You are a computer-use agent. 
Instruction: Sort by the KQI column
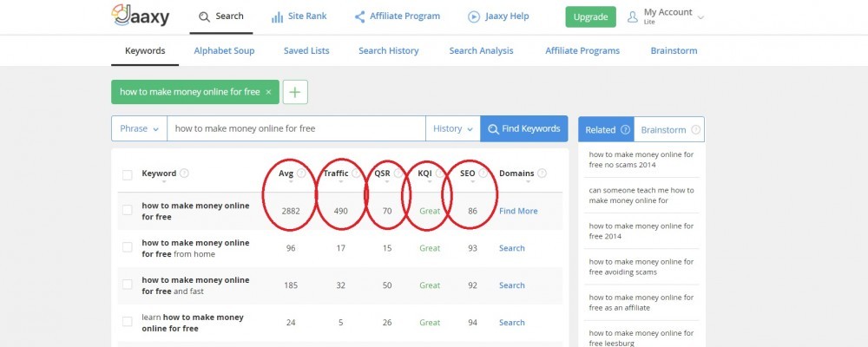tap(430, 181)
